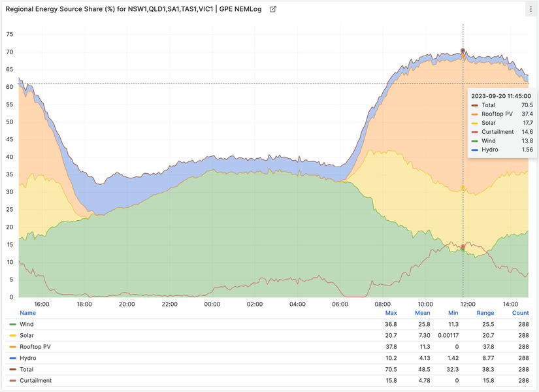The height and width of the screenshot is (392, 539).
Task: Toggle Solar series in legend
Action: click(x=27, y=335)
